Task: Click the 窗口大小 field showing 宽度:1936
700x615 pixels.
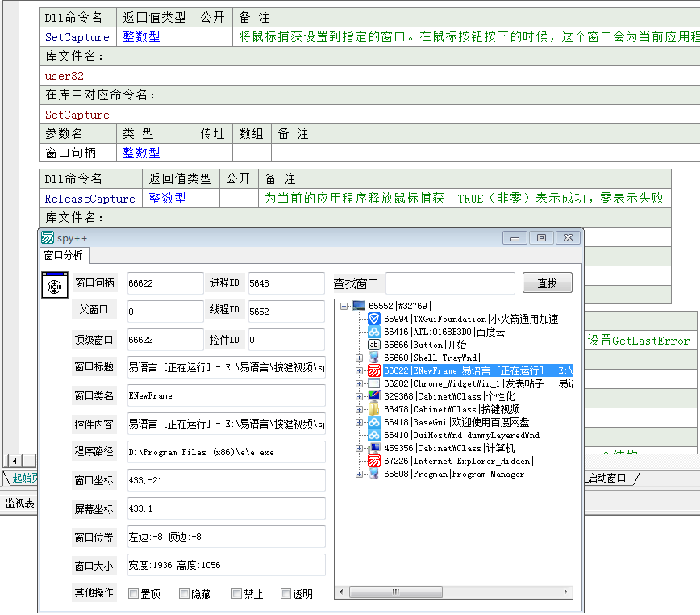Action: tap(226, 565)
